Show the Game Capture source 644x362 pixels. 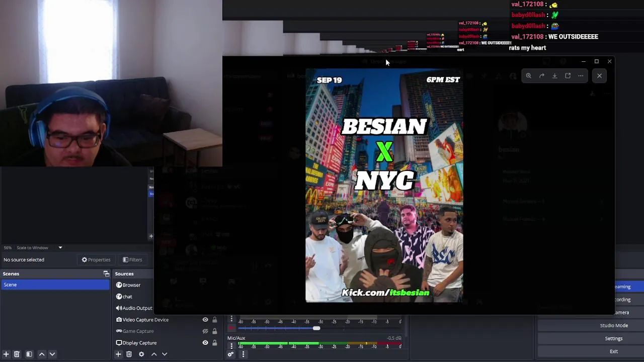(x=205, y=331)
